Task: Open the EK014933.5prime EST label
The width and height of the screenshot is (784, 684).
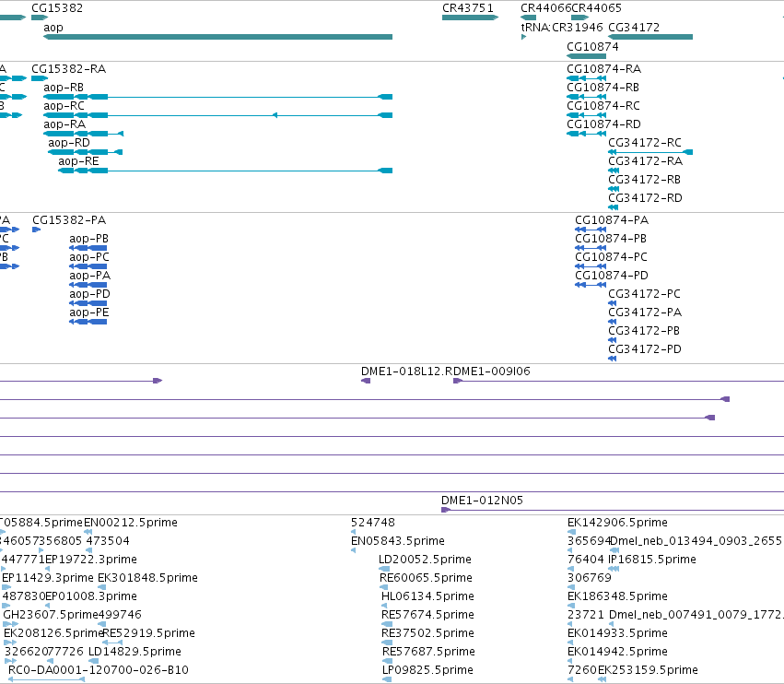Action: point(617,633)
